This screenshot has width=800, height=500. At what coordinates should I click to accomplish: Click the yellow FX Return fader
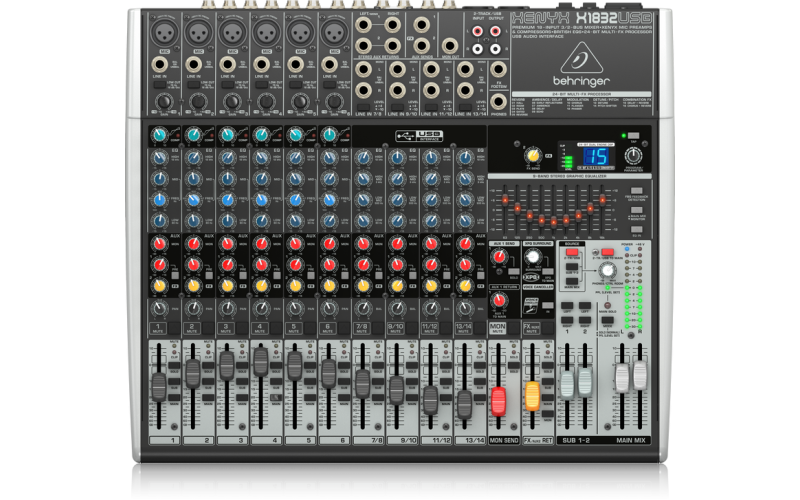click(x=532, y=396)
